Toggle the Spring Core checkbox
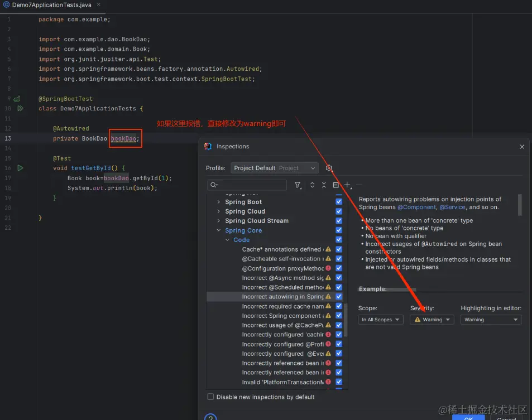The width and height of the screenshot is (532, 420). 339,230
